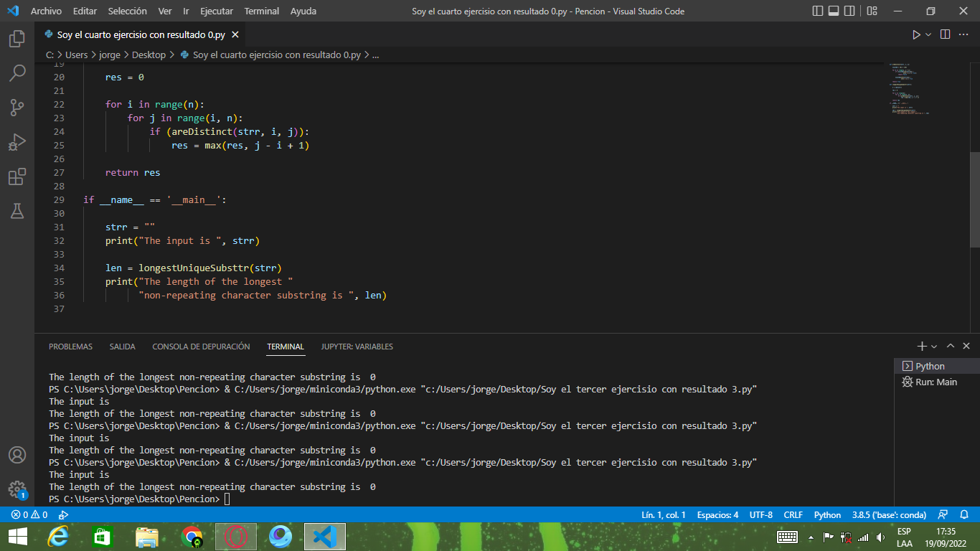
Task: Maximize the panel size with chevron
Action: 950,347
